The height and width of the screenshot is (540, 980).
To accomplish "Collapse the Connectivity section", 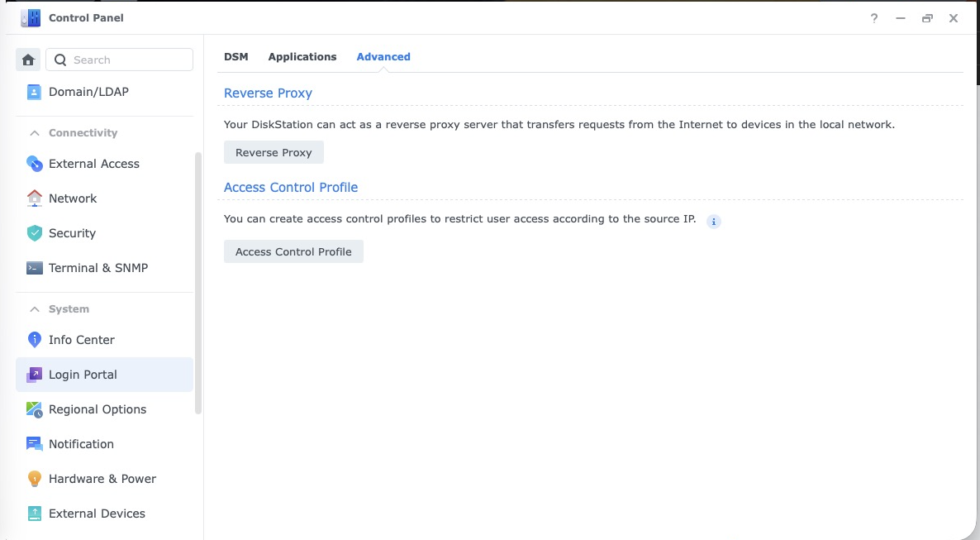I will 35,133.
